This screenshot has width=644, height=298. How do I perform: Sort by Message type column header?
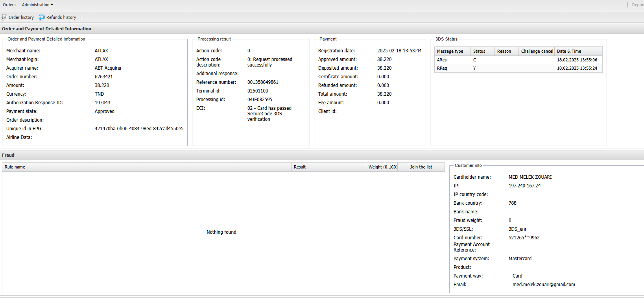[x=450, y=51]
